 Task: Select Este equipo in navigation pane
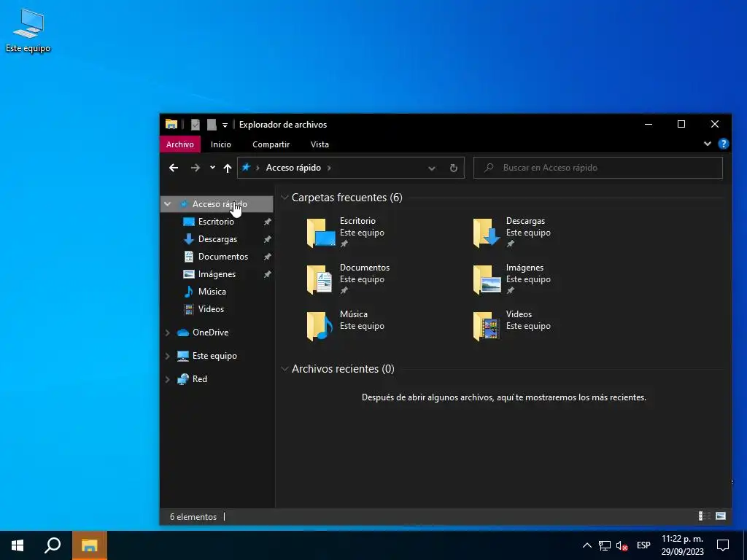coord(214,356)
